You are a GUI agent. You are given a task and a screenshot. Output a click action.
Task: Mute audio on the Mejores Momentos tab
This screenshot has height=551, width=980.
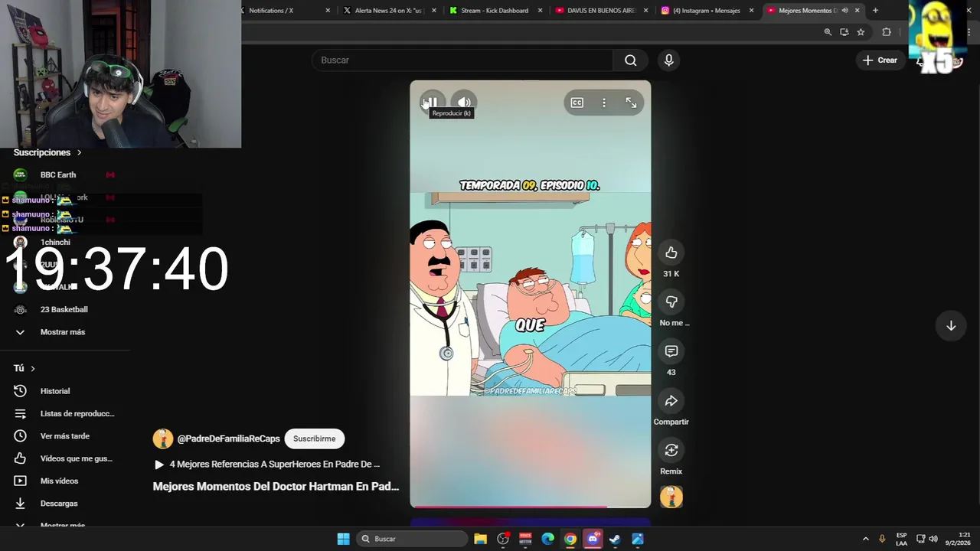point(845,10)
